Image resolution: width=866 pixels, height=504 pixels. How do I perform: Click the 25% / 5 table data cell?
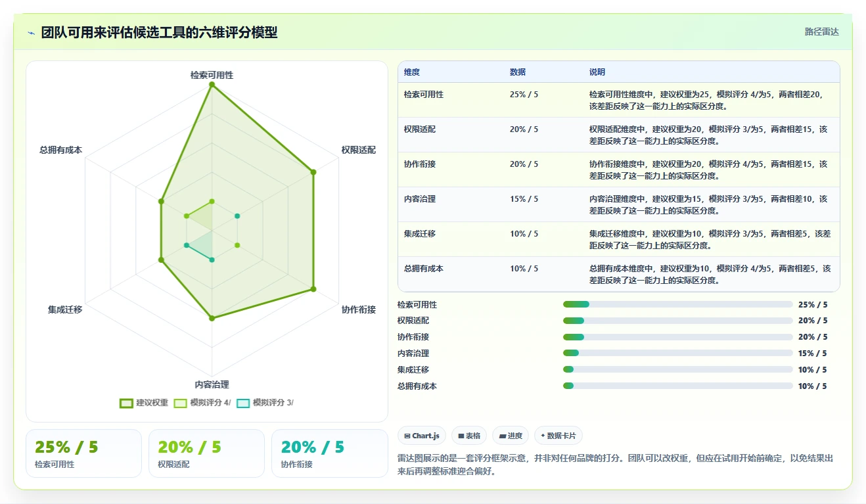coord(524,95)
